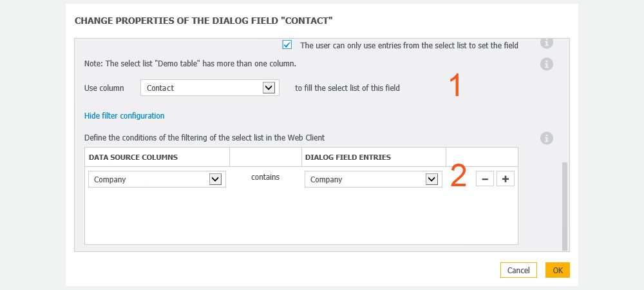Click the dialog's vertical scrollbar thumb
The height and width of the screenshot is (290, 644).
[x=564, y=206]
